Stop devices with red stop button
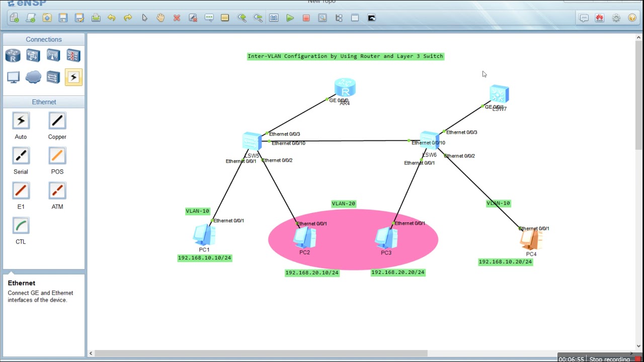Screen dimensions: 644x362 pos(306,18)
